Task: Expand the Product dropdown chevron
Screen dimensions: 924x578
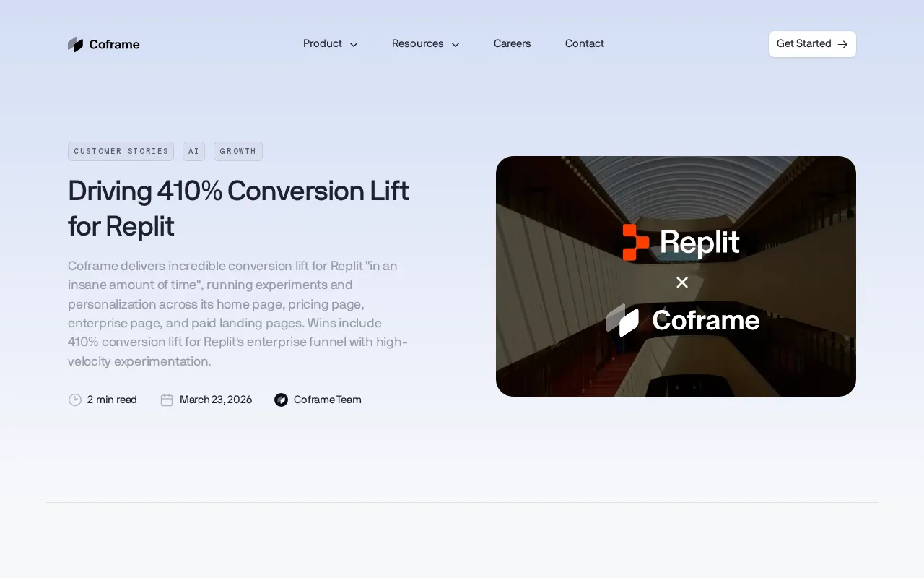Action: [354, 45]
